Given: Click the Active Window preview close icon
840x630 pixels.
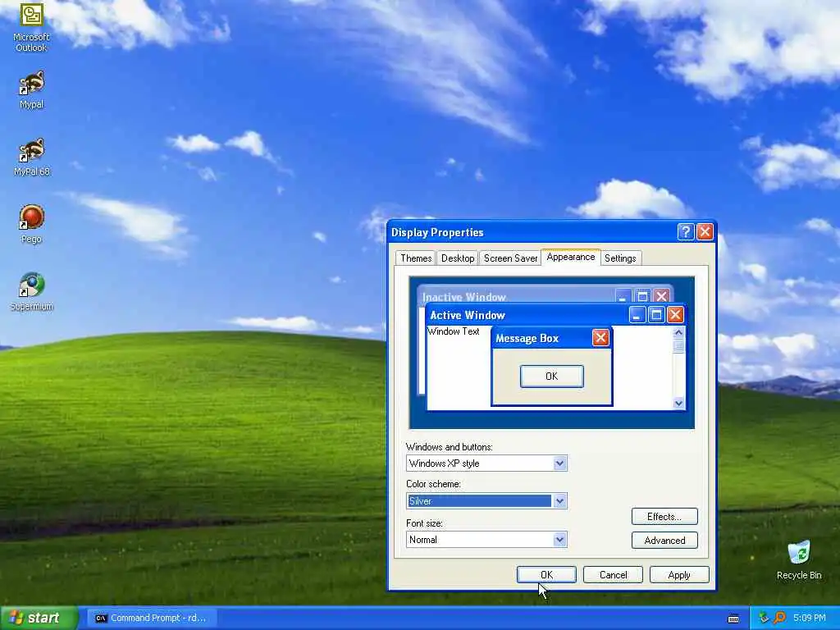Looking at the screenshot, I should pyautogui.click(x=675, y=314).
